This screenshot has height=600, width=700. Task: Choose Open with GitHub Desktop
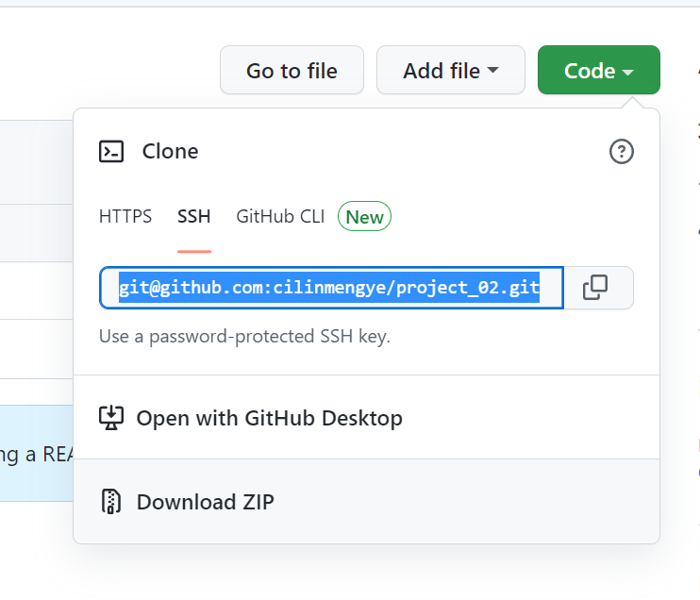pyautogui.click(x=269, y=418)
